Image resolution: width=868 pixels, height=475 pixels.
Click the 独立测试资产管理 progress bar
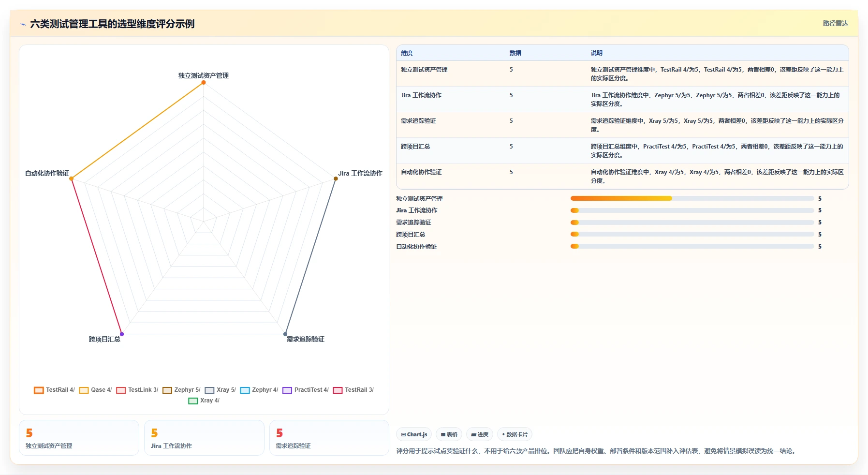(x=692, y=198)
